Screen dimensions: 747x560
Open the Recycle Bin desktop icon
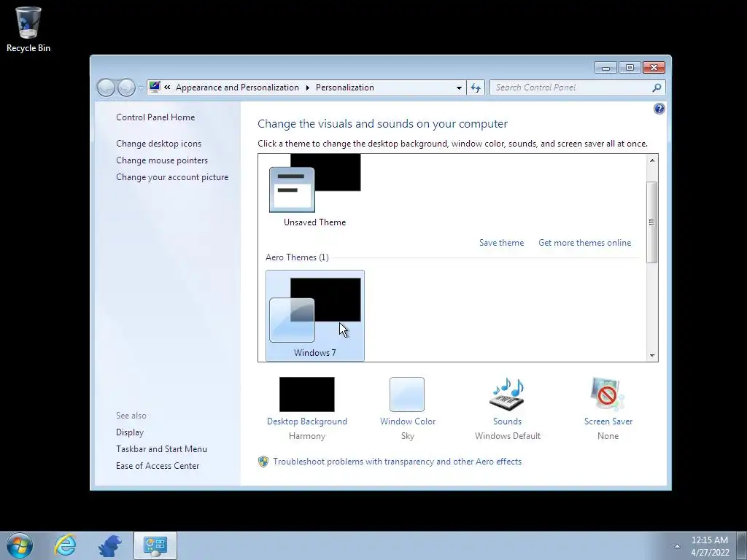(28, 29)
